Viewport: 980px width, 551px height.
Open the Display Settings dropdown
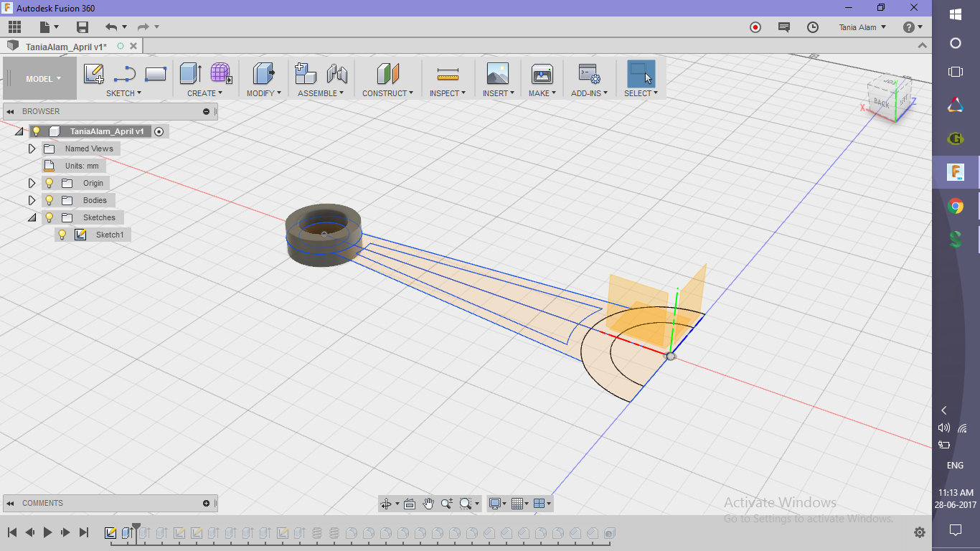(x=497, y=504)
